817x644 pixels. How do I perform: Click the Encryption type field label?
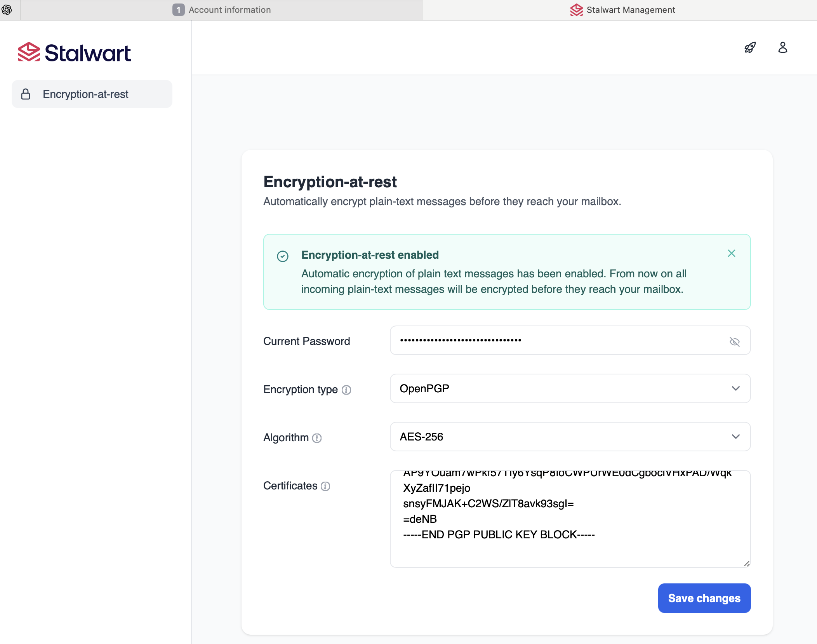click(300, 390)
